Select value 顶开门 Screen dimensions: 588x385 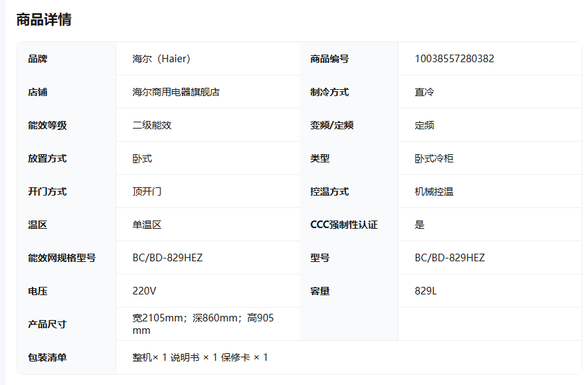coord(147,191)
